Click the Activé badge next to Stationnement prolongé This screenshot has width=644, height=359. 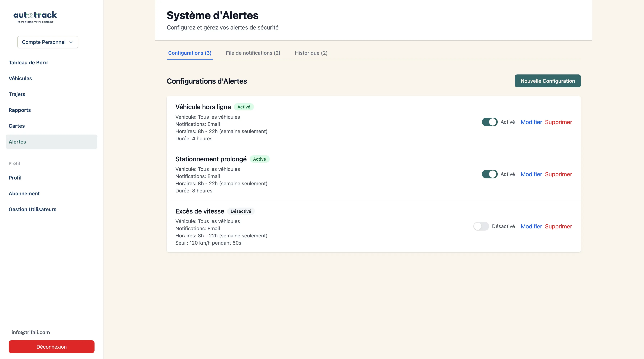pos(259,159)
